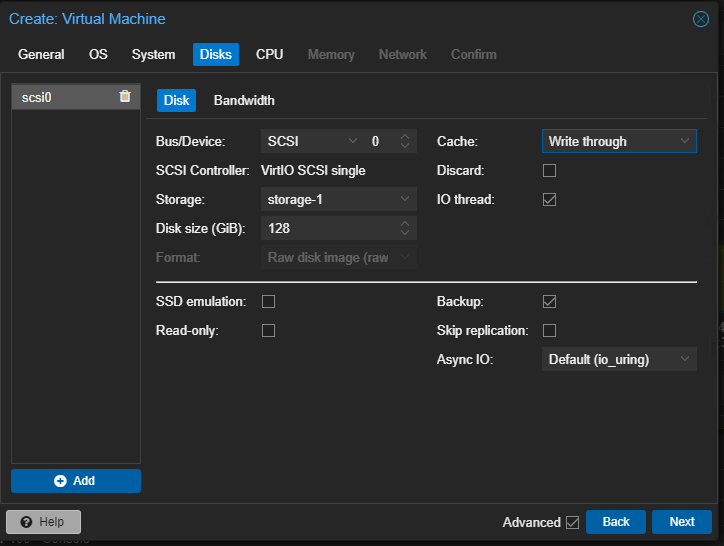Decrease the device number spinner
The width and height of the screenshot is (724, 546).
pos(405,146)
